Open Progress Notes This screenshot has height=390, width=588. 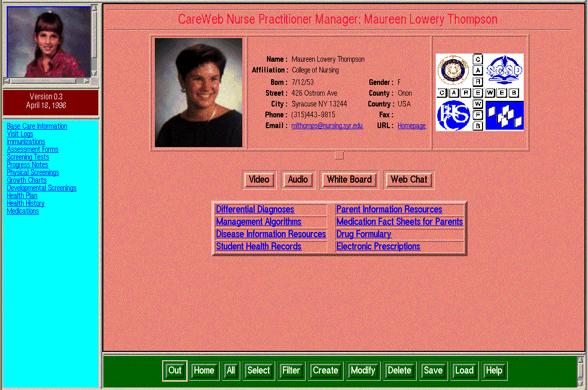[27, 165]
